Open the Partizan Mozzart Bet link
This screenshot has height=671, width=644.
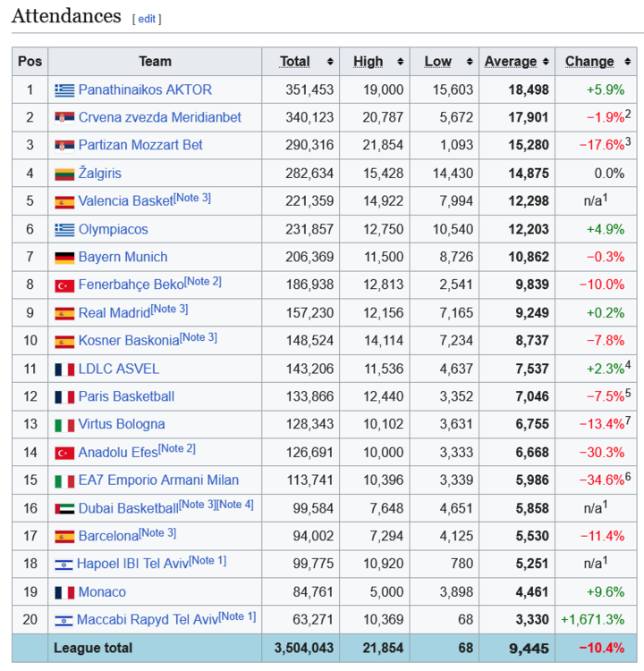(140, 145)
